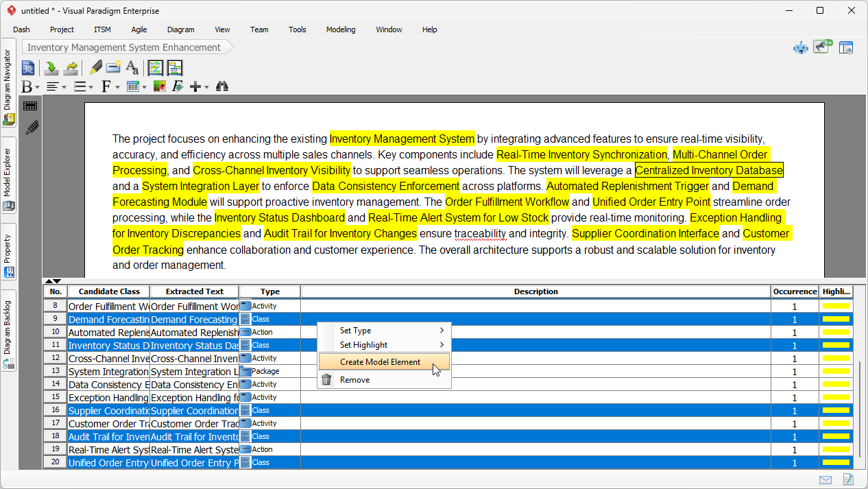The width and height of the screenshot is (868, 489).
Task: Toggle highlight on row 9 Demand Forecasting
Action: point(836,319)
